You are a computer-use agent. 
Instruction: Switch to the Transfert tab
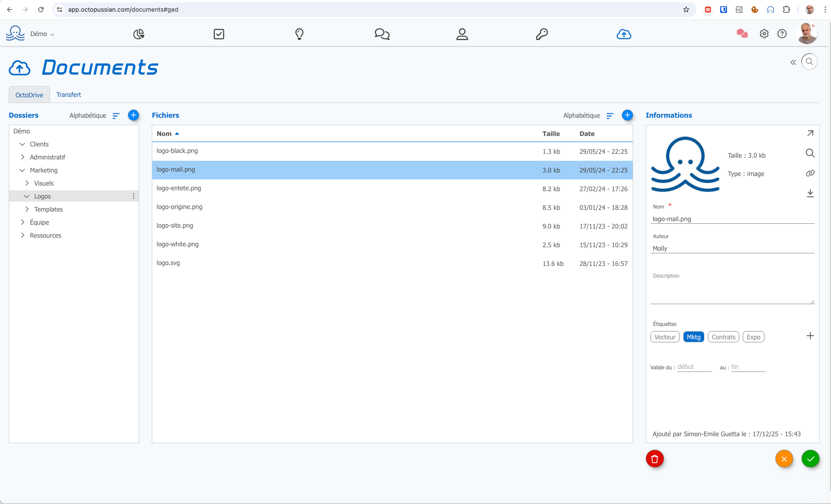click(x=68, y=94)
